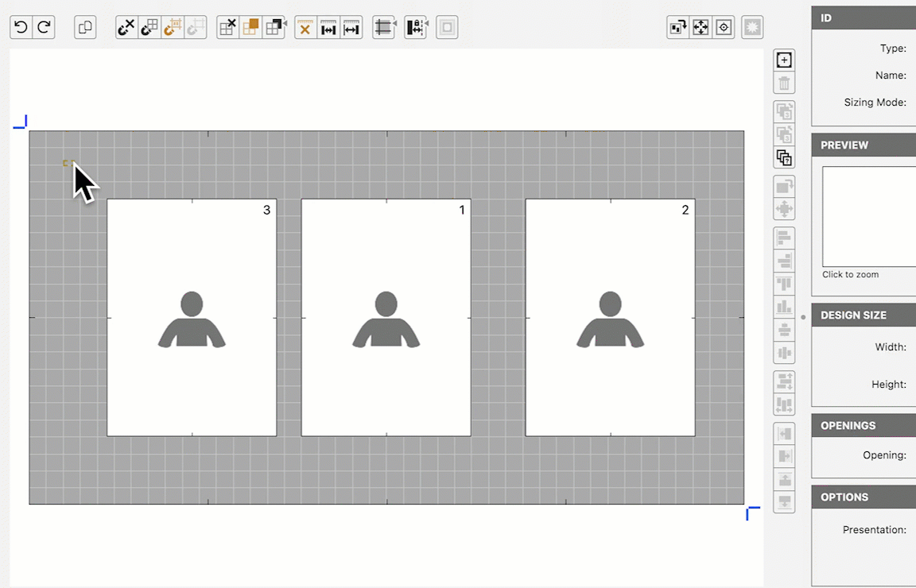Click the trash delete icon
This screenshot has height=588, width=916.
tap(784, 83)
